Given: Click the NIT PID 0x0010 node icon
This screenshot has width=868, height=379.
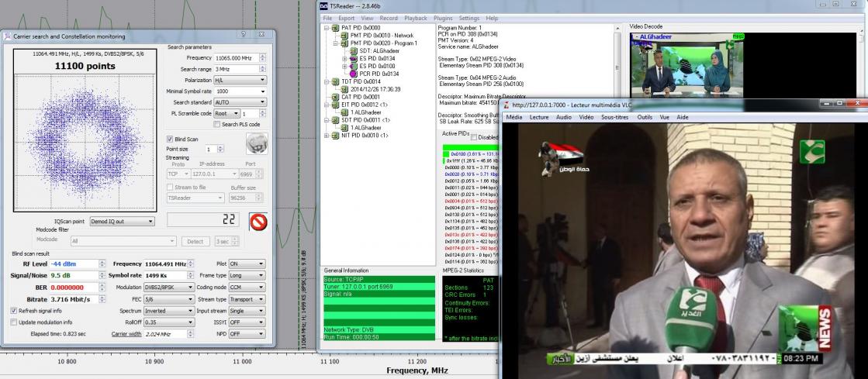Looking at the screenshot, I should tap(336, 136).
